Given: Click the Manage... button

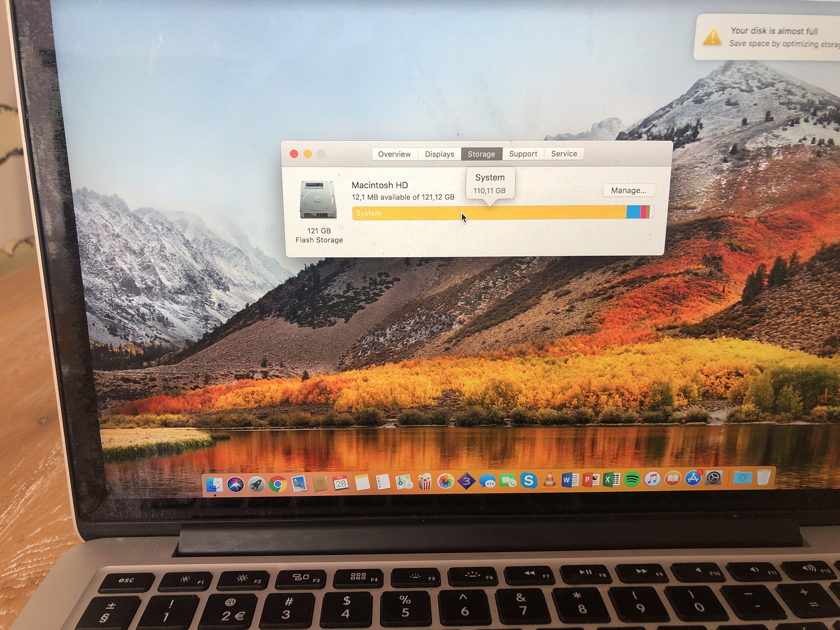Looking at the screenshot, I should pyautogui.click(x=629, y=190).
